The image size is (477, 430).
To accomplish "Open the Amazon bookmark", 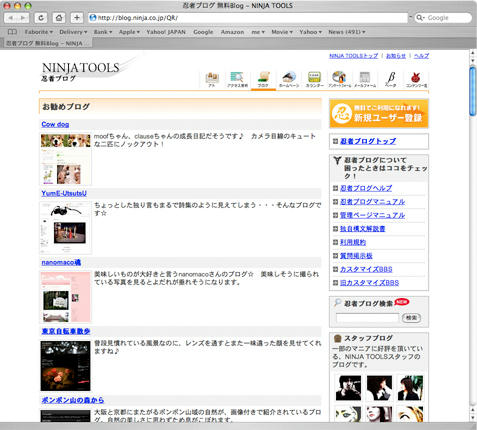I will [x=232, y=32].
